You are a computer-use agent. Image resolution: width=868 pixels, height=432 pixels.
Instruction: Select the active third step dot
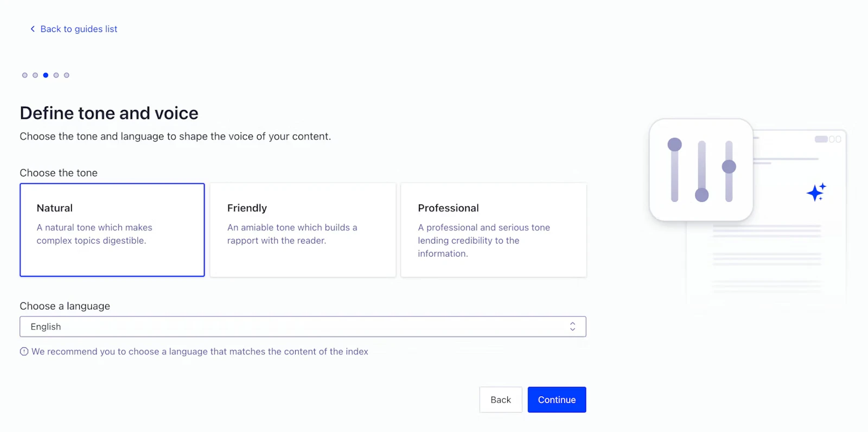click(46, 75)
